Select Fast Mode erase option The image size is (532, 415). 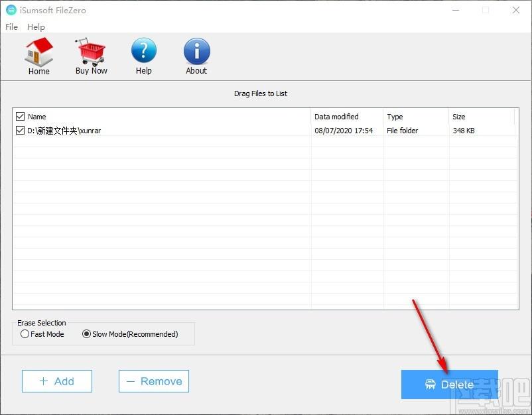pyautogui.click(x=25, y=334)
